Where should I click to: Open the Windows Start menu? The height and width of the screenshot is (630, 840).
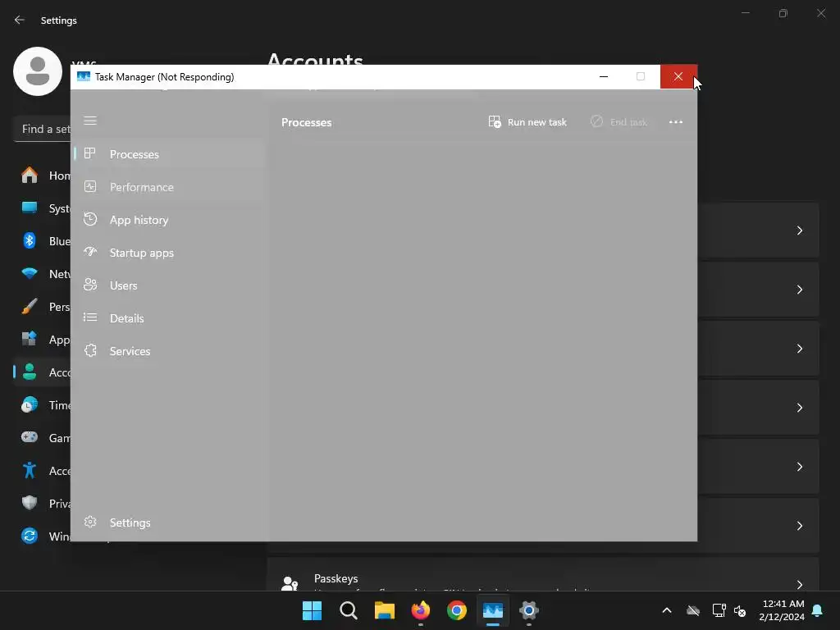[x=312, y=610]
